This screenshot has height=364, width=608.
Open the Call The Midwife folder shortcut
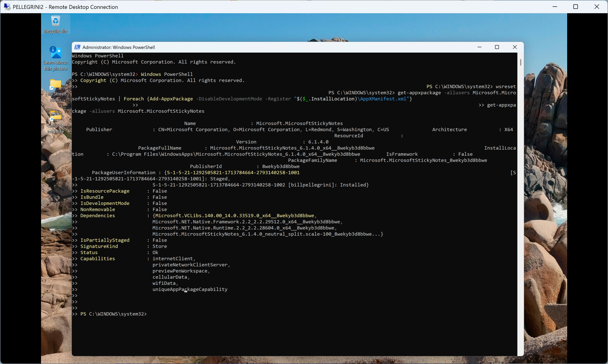tap(55, 122)
